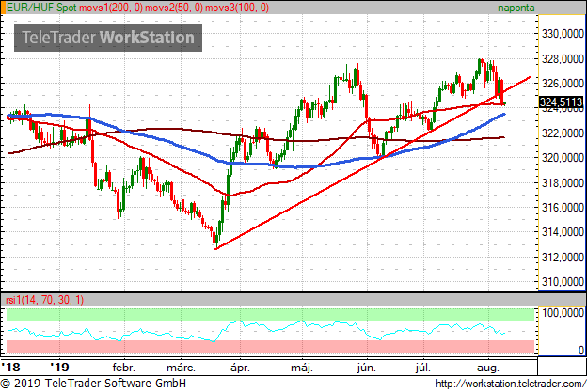
Task: Click the 312,0000 price axis label
Action: point(563,258)
